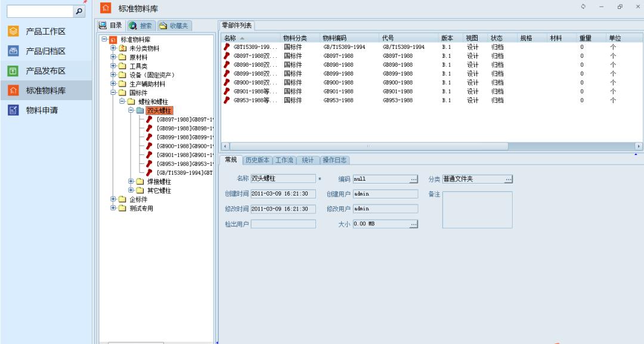Open the 历史版本 tab
Viewport: 644px width, 344px height.
coord(258,160)
